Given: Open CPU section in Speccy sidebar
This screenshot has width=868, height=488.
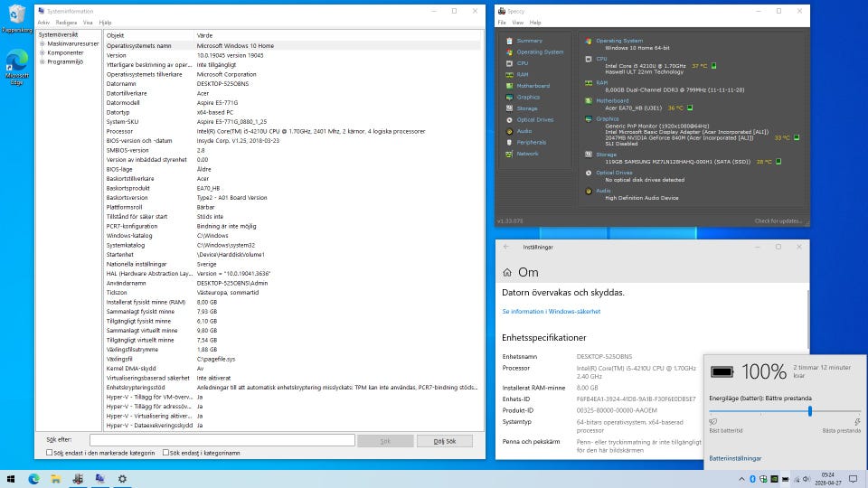Looking at the screenshot, I should coord(522,63).
